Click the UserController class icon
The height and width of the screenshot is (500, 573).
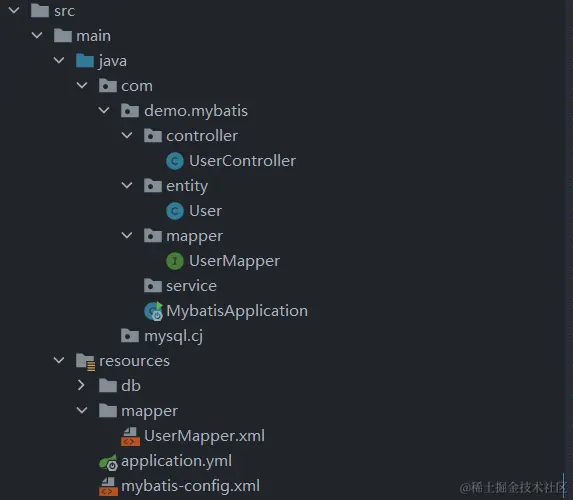(x=175, y=161)
